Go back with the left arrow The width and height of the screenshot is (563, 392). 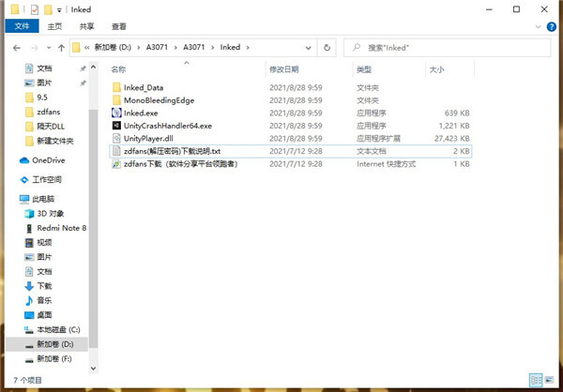pos(17,48)
